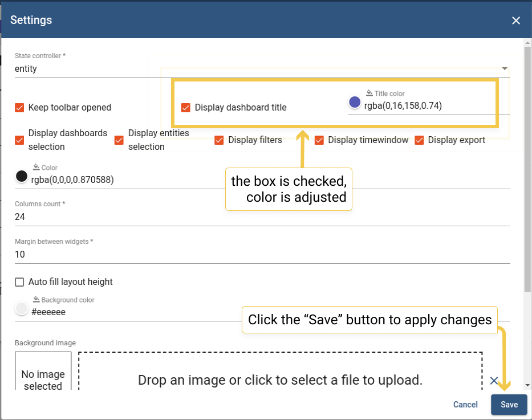Click the Columns count input field
532x420 pixels.
click(x=262, y=217)
